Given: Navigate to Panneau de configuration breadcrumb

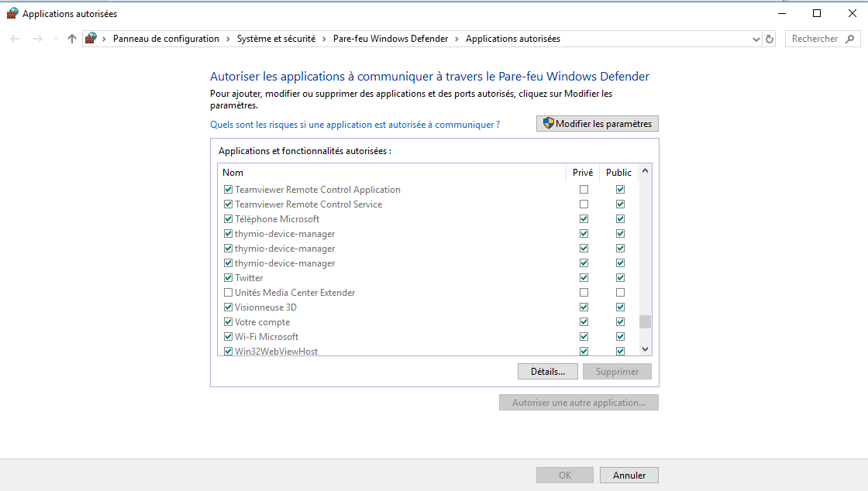Looking at the screenshot, I should tap(166, 39).
